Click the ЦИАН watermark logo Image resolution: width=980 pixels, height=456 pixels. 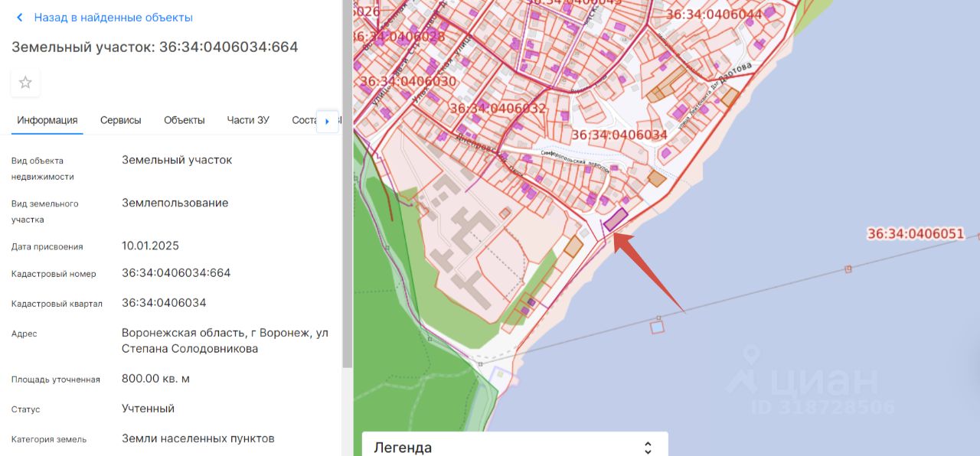(x=804, y=381)
